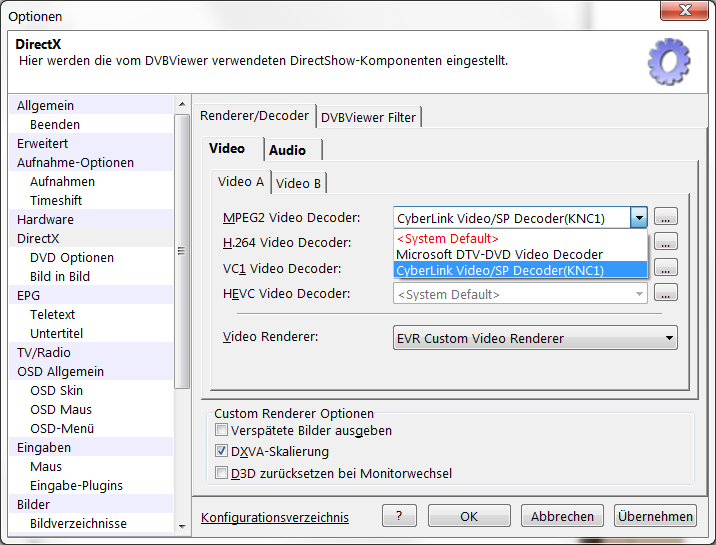716x545 pixels.
Task: Choose Microsoft DTV-DVD Video Decoder option
Action: coord(520,254)
